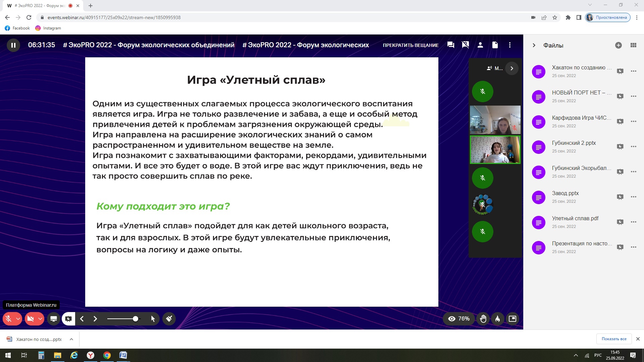
Task: Switch files panel to grid view
Action: click(633, 45)
